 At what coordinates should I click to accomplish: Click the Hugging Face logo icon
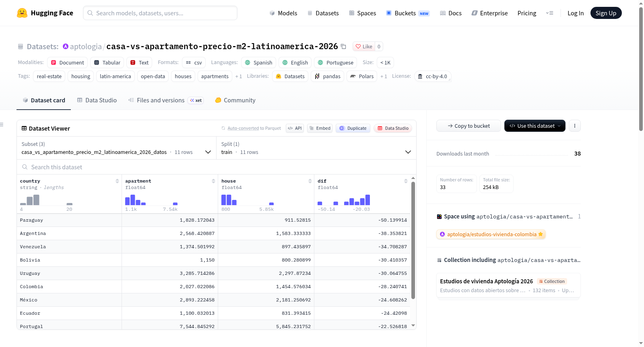pyautogui.click(x=22, y=13)
